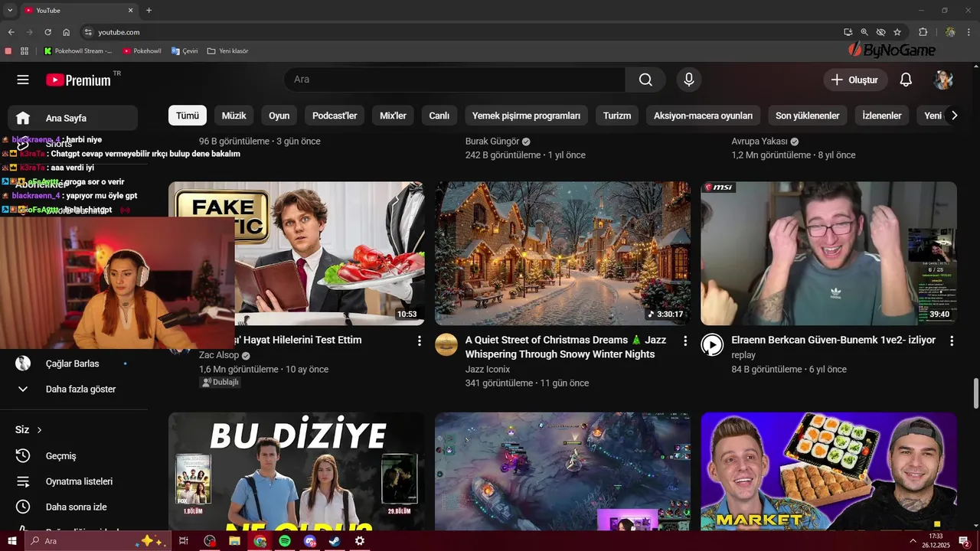
Task: Select the İzlenenler filter chip
Action: 882,116
